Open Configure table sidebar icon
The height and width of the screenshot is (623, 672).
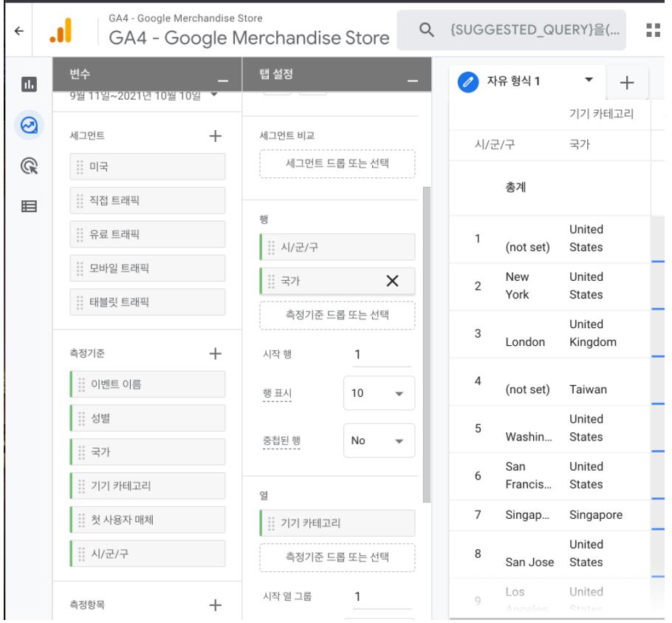click(29, 207)
